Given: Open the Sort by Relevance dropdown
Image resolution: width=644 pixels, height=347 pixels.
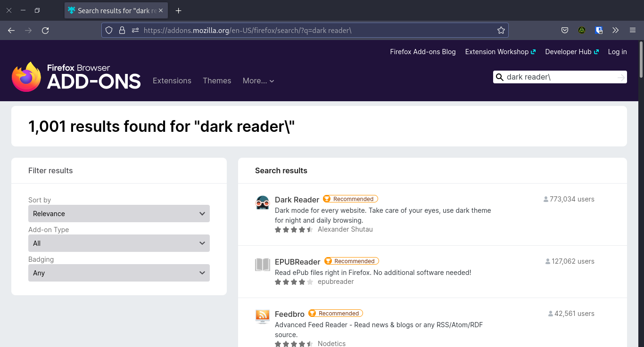Looking at the screenshot, I should point(119,214).
